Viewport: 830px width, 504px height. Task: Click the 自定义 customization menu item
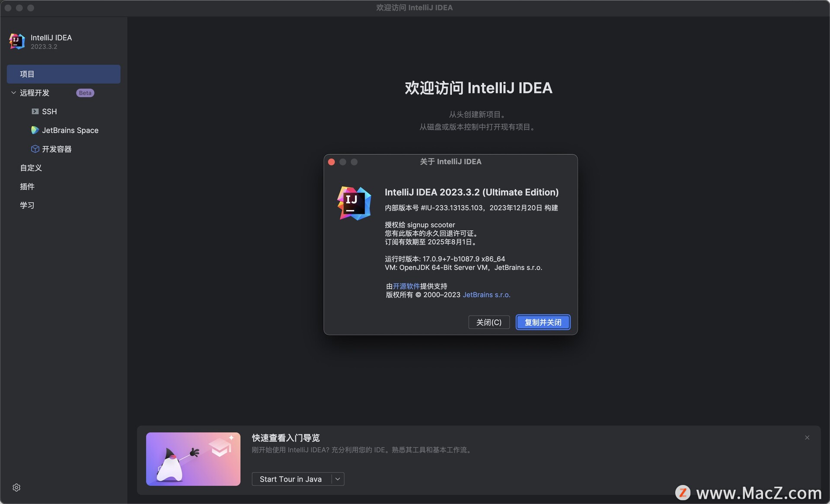31,169
